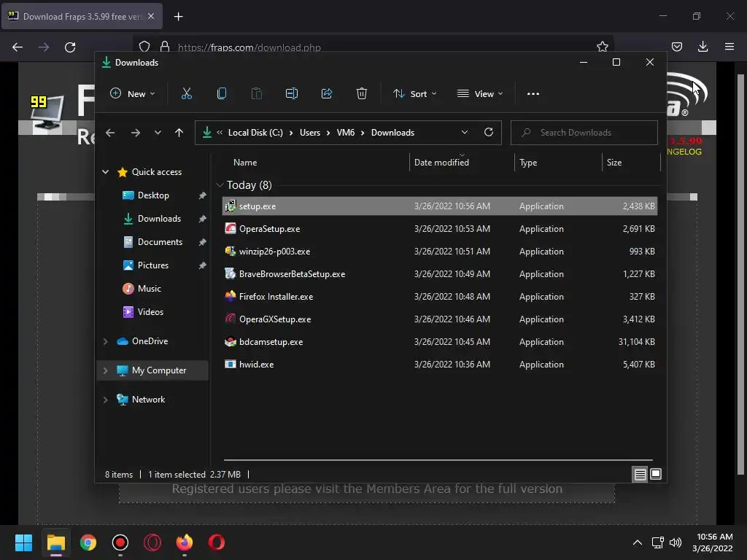747x560 pixels.
Task: Go back in Firefox browser
Action: click(18, 47)
